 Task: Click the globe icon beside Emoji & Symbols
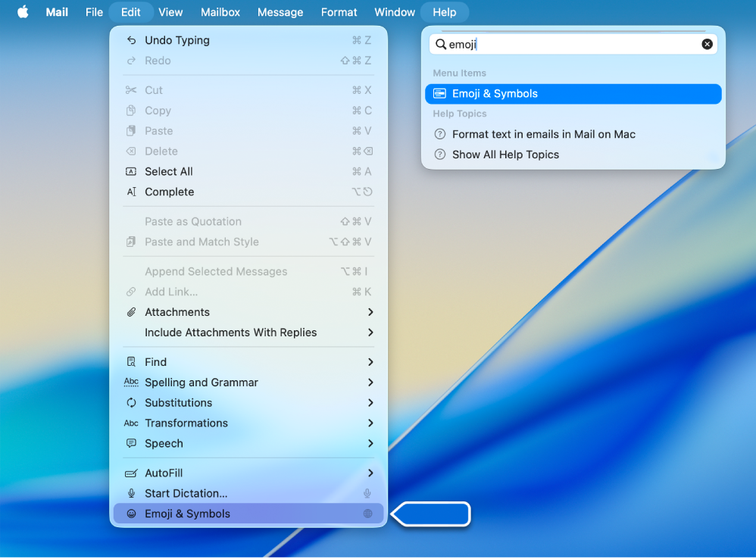tap(367, 514)
